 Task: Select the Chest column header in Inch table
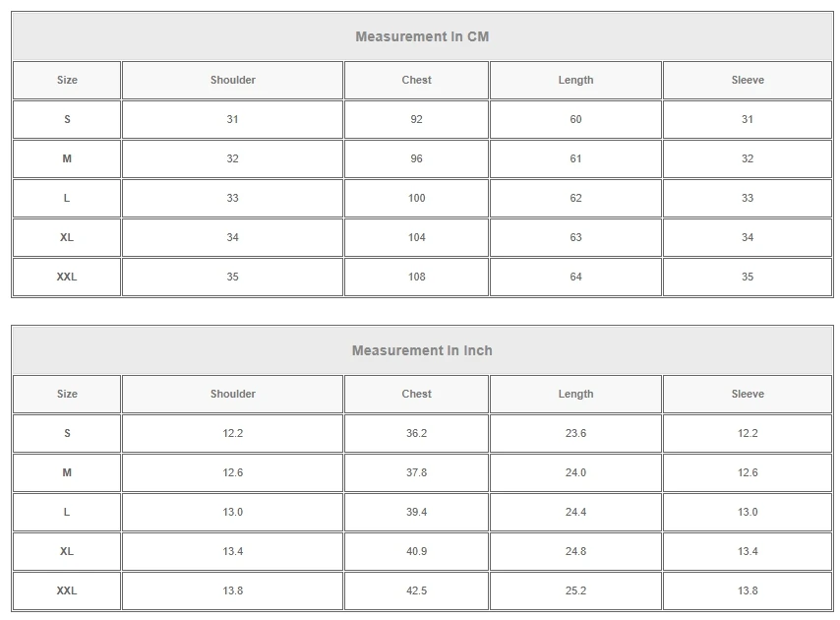click(416, 394)
